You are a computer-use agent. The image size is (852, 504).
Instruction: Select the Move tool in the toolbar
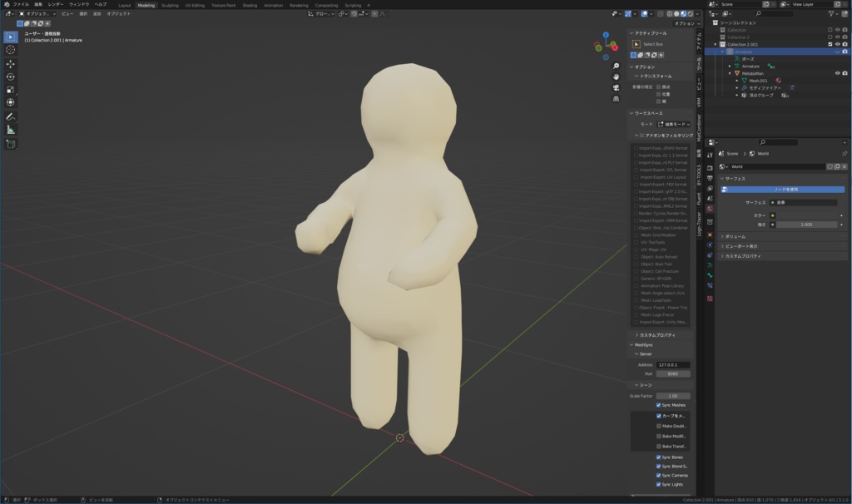11,64
